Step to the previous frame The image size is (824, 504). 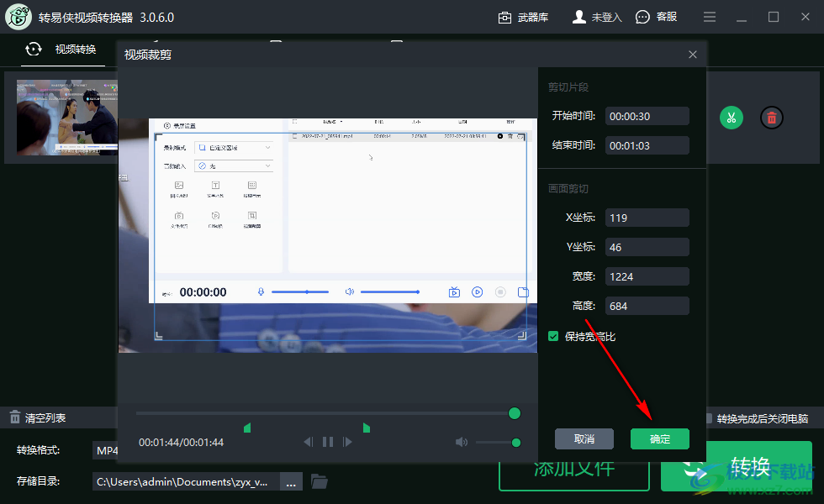[x=309, y=442]
